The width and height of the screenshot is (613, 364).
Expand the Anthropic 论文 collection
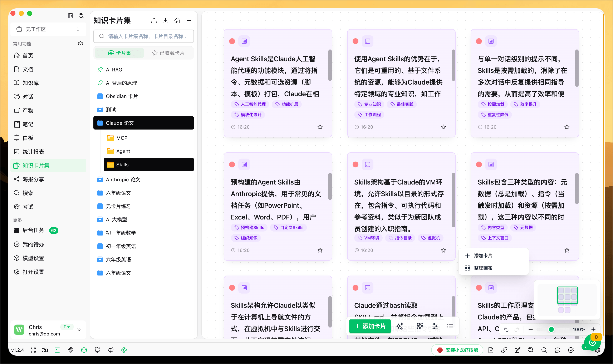pyautogui.click(x=144, y=180)
